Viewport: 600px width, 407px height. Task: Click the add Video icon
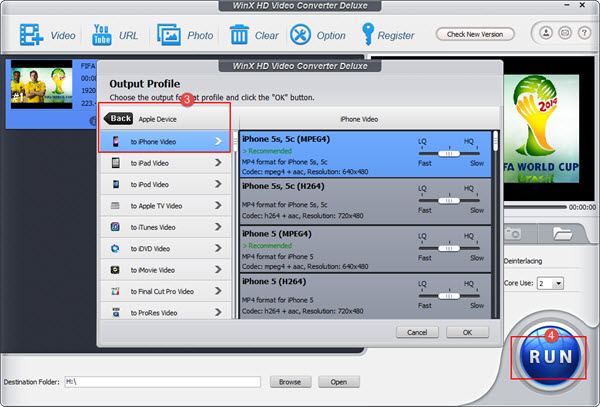coord(31,34)
